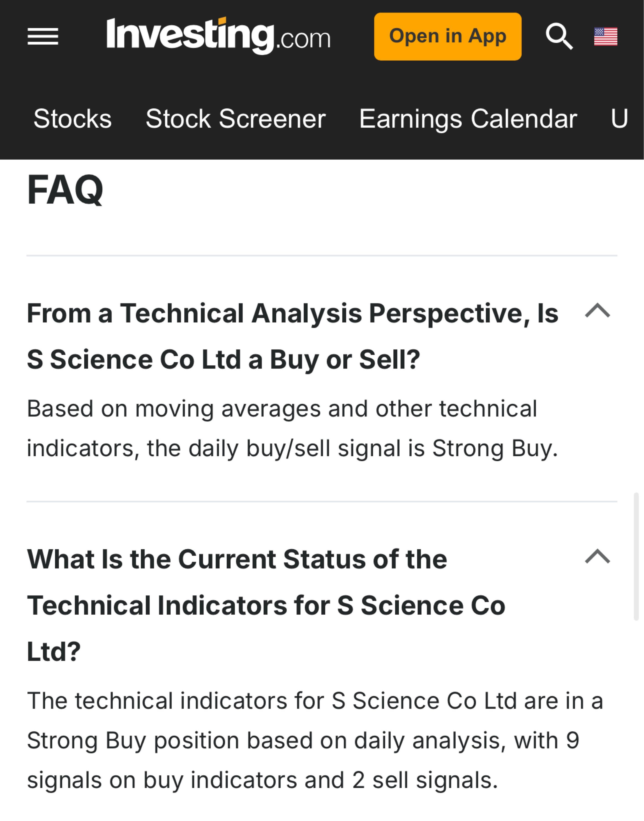Click "Strong Buy." ending the first answer
The width and height of the screenshot is (644, 821).
point(495,448)
